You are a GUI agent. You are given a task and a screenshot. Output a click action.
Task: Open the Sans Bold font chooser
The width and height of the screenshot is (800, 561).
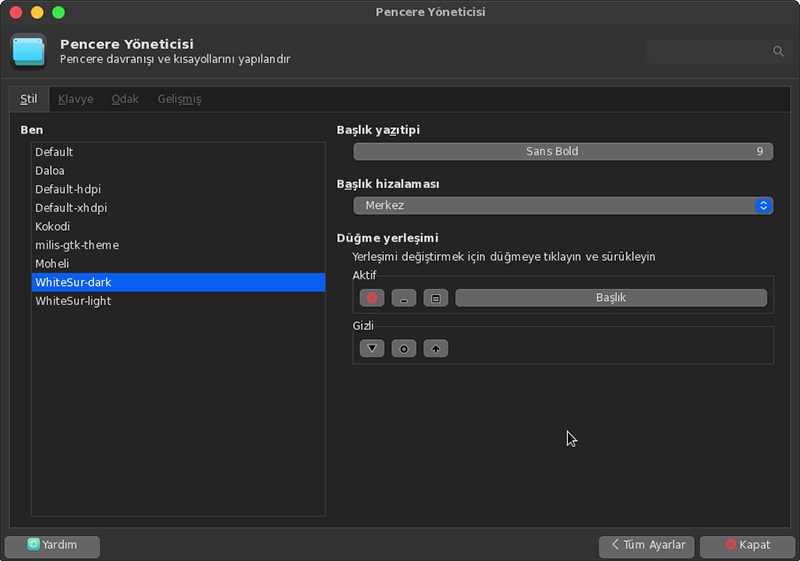tap(563, 151)
